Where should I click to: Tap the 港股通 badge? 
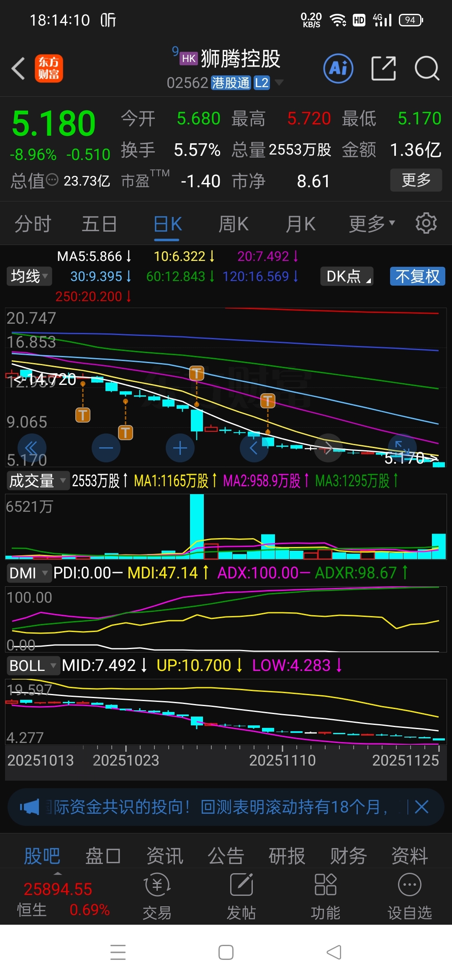[231, 83]
